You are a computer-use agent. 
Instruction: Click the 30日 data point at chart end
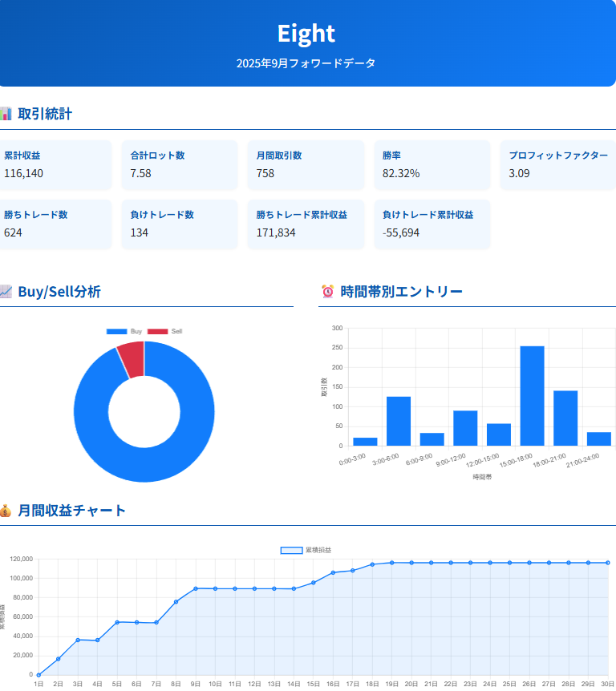click(x=608, y=563)
